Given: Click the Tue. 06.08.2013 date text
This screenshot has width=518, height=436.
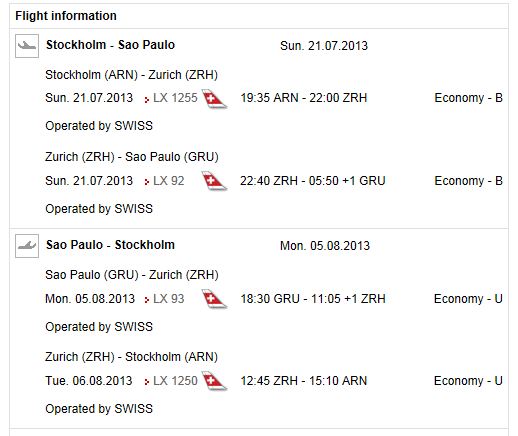Looking at the screenshot, I should pos(89,380).
